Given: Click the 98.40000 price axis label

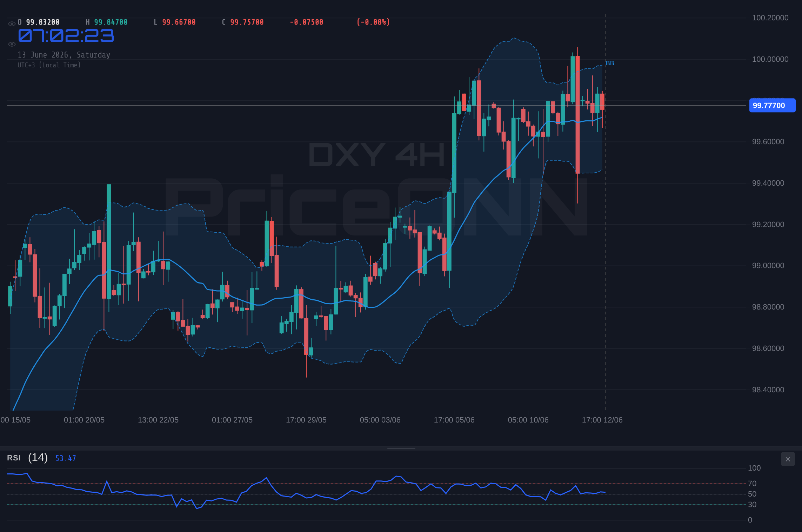Looking at the screenshot, I should pyautogui.click(x=768, y=390).
